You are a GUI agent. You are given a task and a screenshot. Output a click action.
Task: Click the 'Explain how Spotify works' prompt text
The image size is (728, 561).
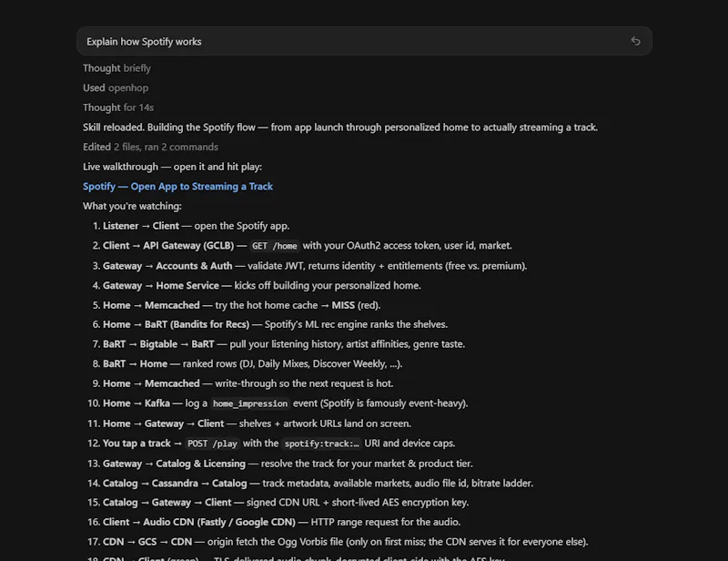tap(144, 41)
